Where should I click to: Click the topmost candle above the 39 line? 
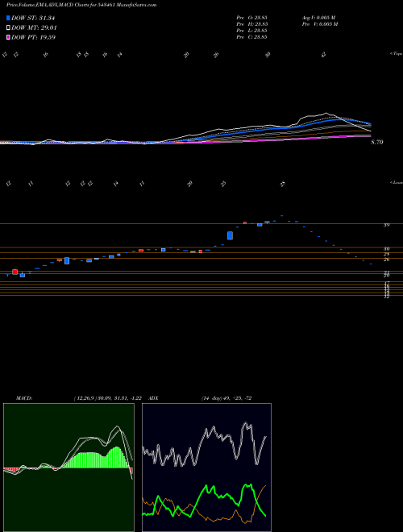pyautogui.click(x=281, y=215)
